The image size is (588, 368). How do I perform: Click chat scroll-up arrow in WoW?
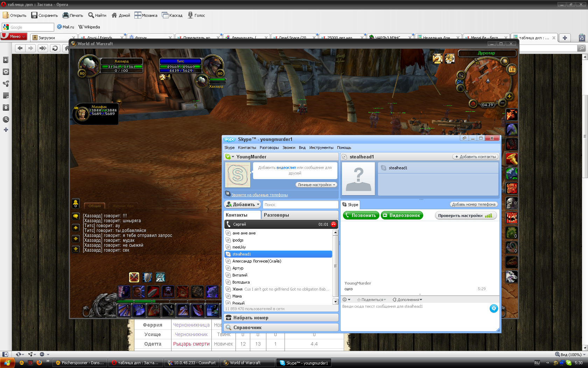click(76, 228)
